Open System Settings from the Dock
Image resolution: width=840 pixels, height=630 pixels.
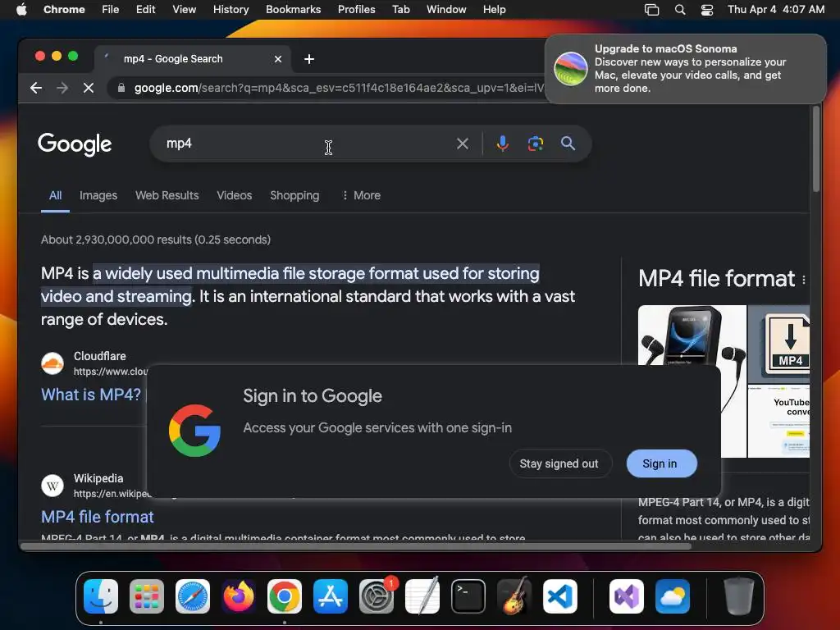tap(377, 596)
